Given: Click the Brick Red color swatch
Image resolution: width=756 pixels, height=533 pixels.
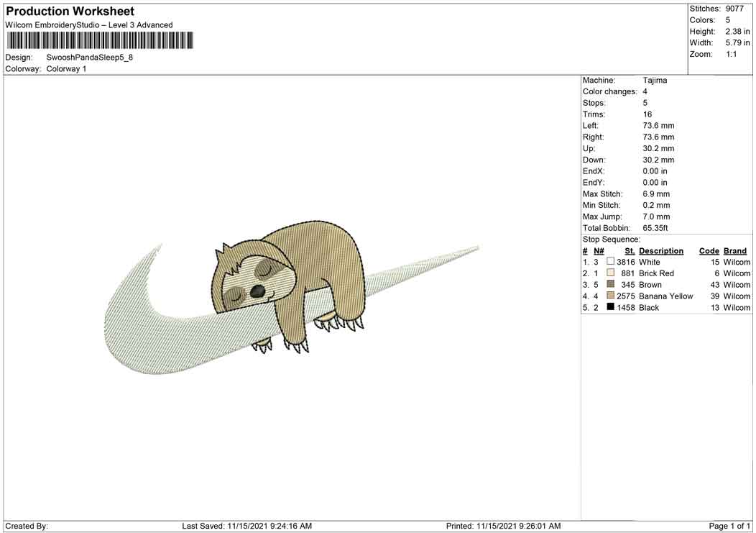Looking at the screenshot, I should pyautogui.click(x=610, y=273).
